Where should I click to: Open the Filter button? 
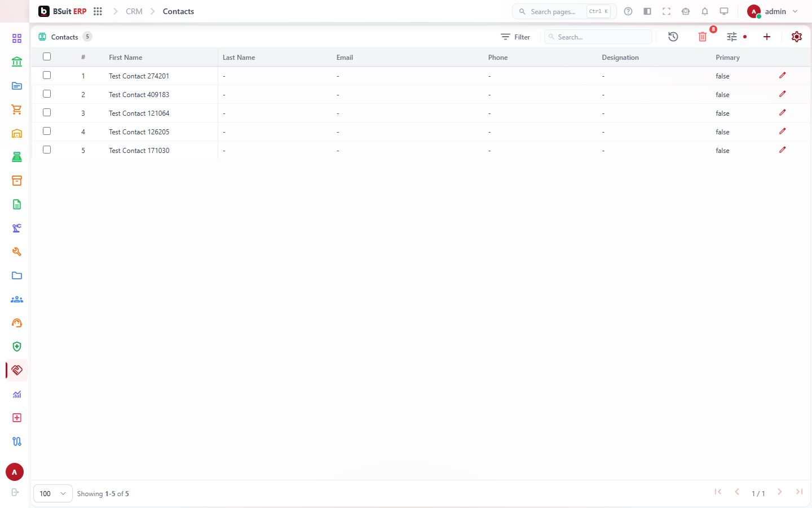(515, 37)
